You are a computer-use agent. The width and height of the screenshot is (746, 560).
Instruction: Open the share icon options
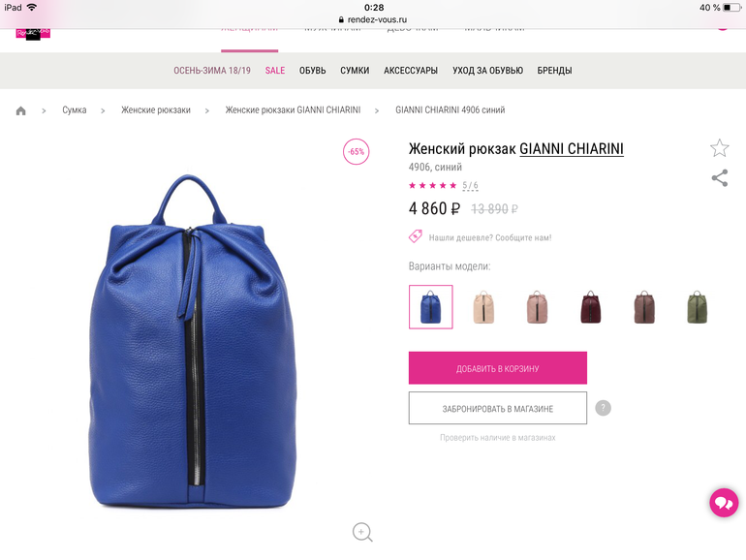pyautogui.click(x=719, y=178)
